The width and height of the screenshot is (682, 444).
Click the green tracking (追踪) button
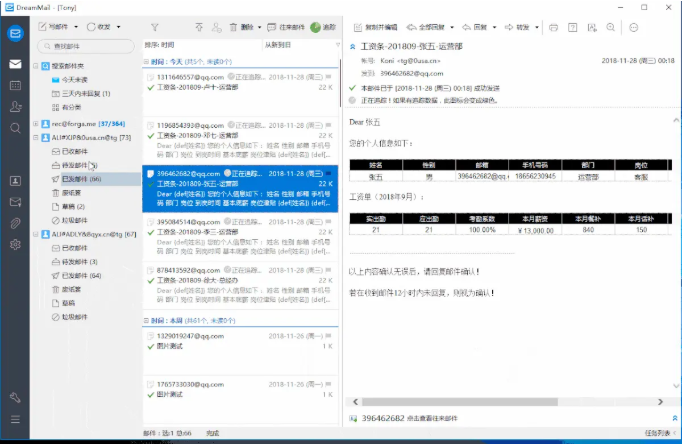click(x=323, y=27)
